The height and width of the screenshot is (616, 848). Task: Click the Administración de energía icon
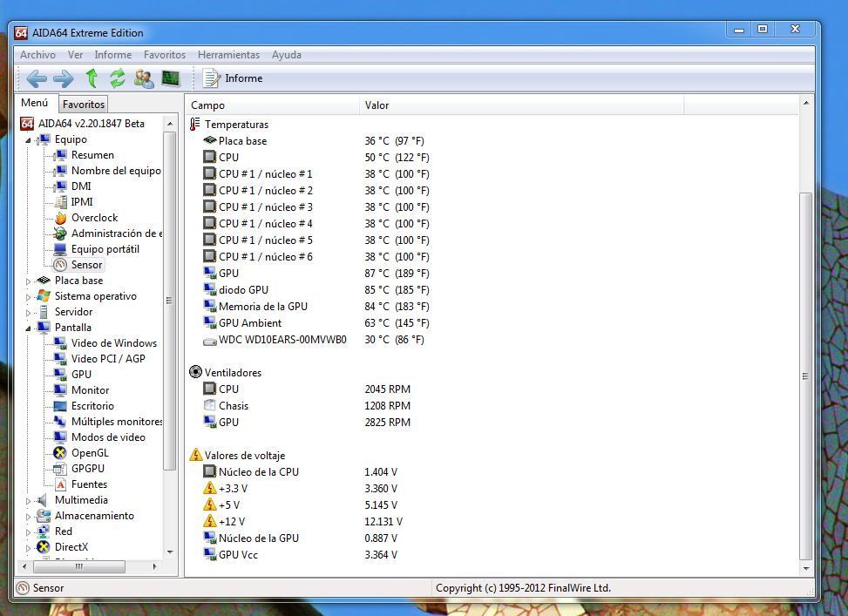click(x=61, y=234)
